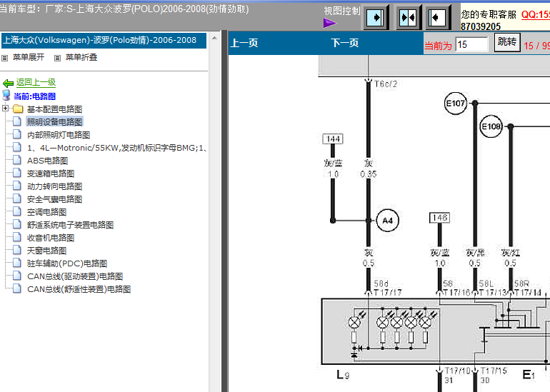Click the left-arrow view control icon
Image resolution: width=550 pixels, height=392 pixels.
tap(438, 17)
